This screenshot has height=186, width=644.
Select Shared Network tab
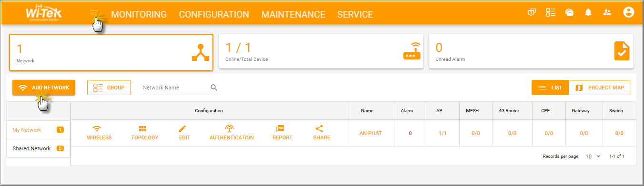pos(38,148)
